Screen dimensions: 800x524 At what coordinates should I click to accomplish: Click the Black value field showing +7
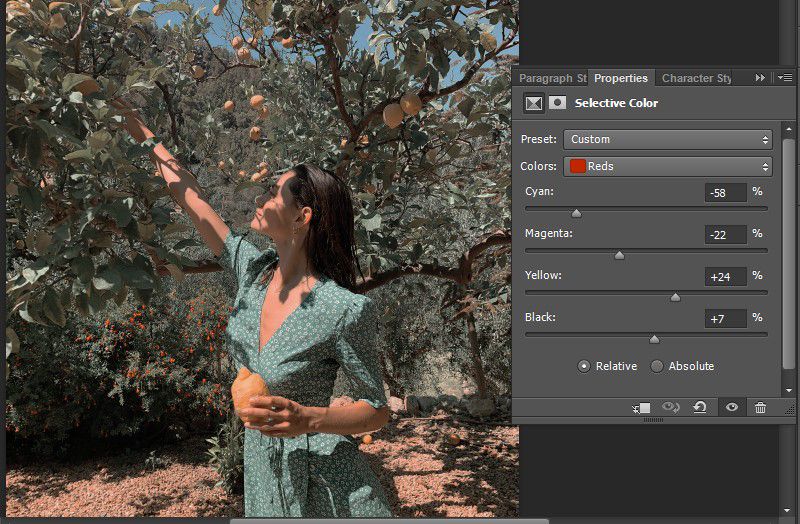pos(726,319)
